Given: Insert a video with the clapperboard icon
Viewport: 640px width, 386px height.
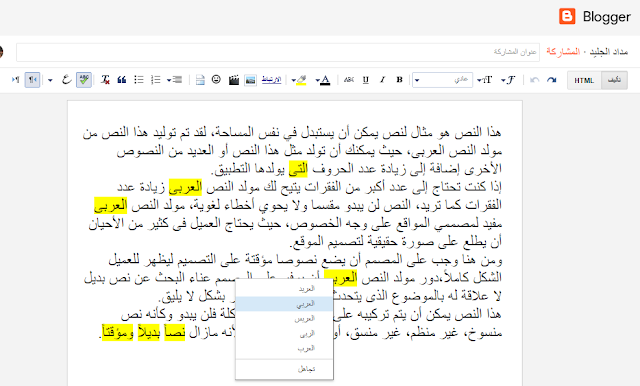Looking at the screenshot, I should pyautogui.click(x=233, y=80).
